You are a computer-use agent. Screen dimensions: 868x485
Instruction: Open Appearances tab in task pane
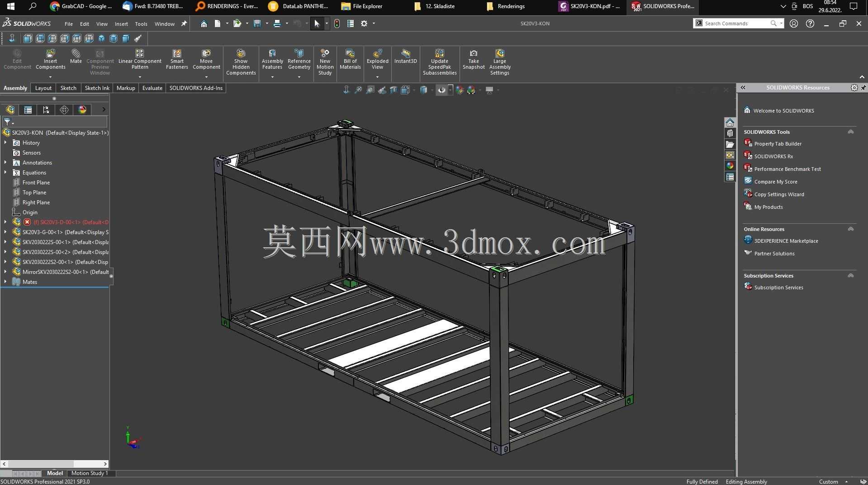(x=730, y=166)
